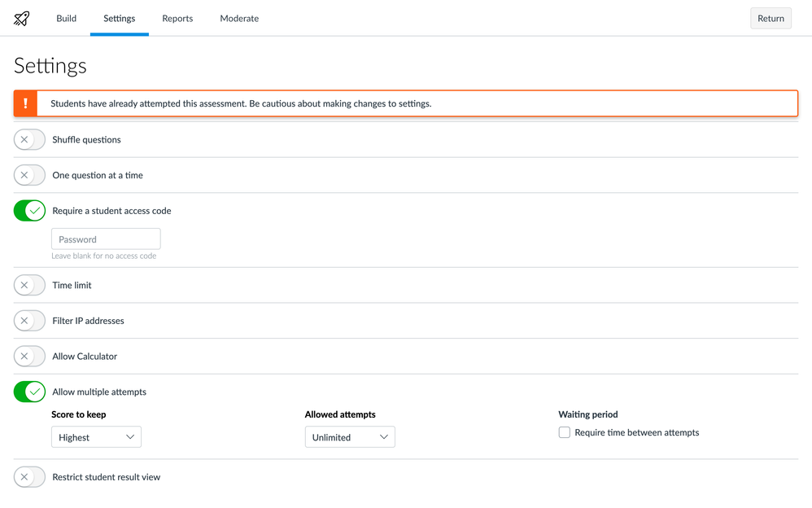Open the Moderate tab

239,19
